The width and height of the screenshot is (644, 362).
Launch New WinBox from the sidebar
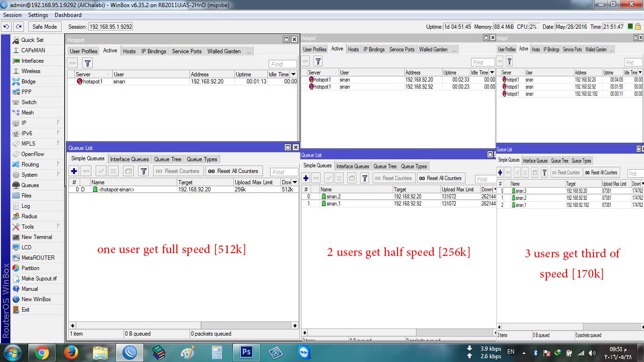tap(36, 299)
